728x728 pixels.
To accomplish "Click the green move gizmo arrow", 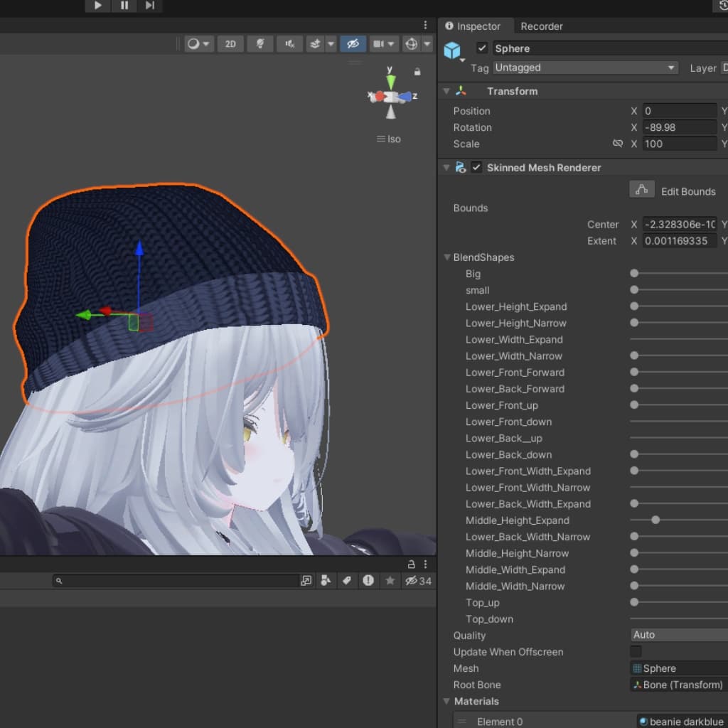I will pos(84,315).
